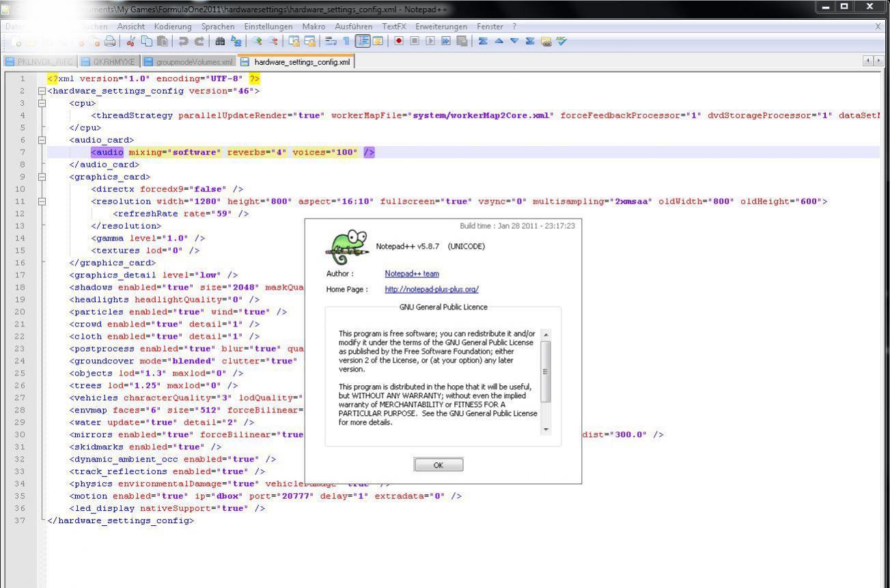Run macro multiple times icon
890x588 pixels.
point(446,41)
